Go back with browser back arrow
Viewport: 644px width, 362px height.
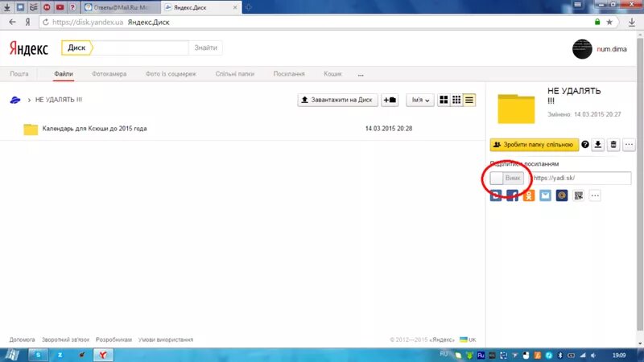click(12, 23)
